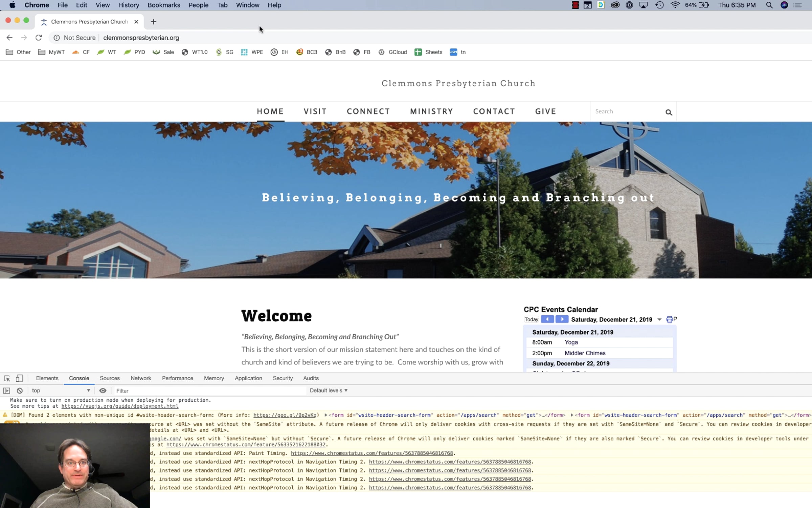This screenshot has height=508, width=812.
Task: Click the eye live expression icon
Action: [103, 390]
